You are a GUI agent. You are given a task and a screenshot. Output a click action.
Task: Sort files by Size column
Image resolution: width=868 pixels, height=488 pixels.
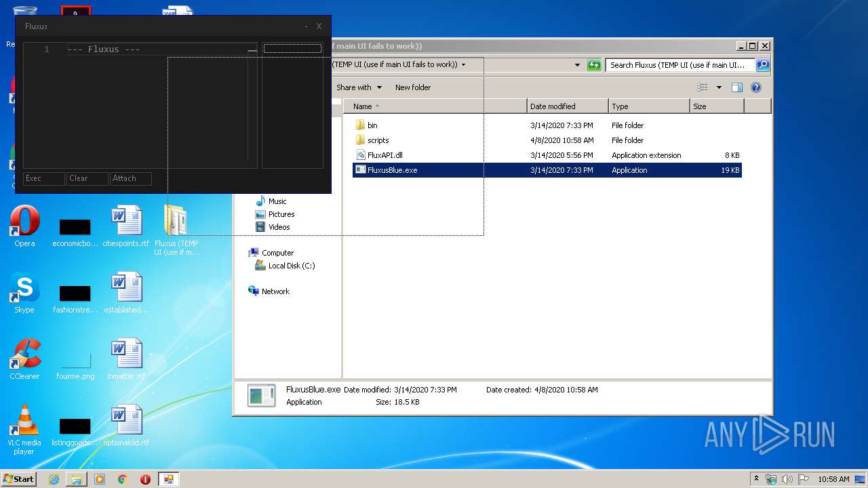[717, 106]
